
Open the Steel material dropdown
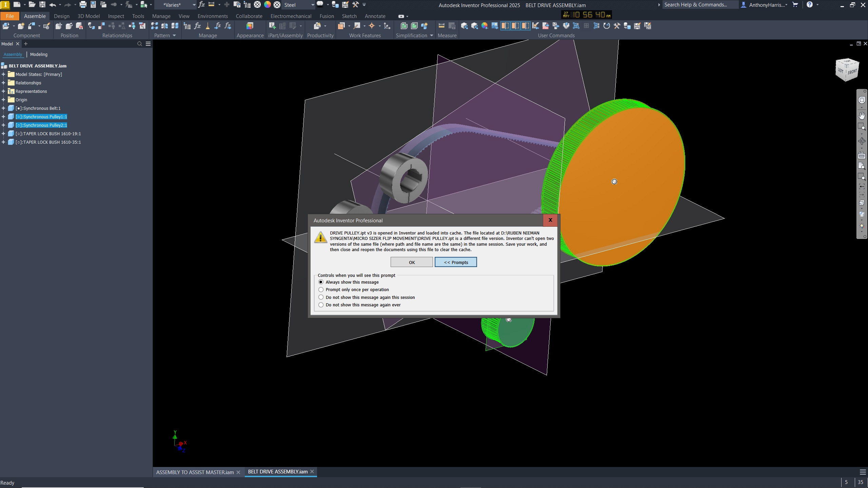312,5
